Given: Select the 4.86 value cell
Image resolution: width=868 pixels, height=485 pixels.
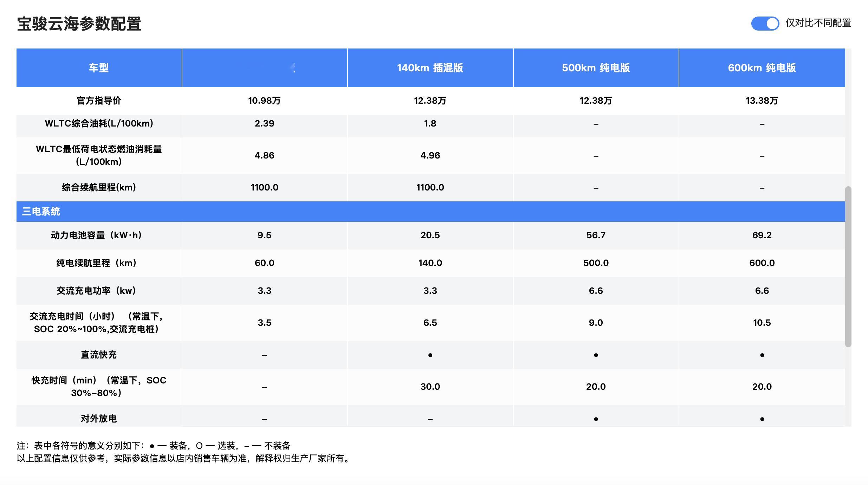Looking at the screenshot, I should pyautogui.click(x=264, y=156).
